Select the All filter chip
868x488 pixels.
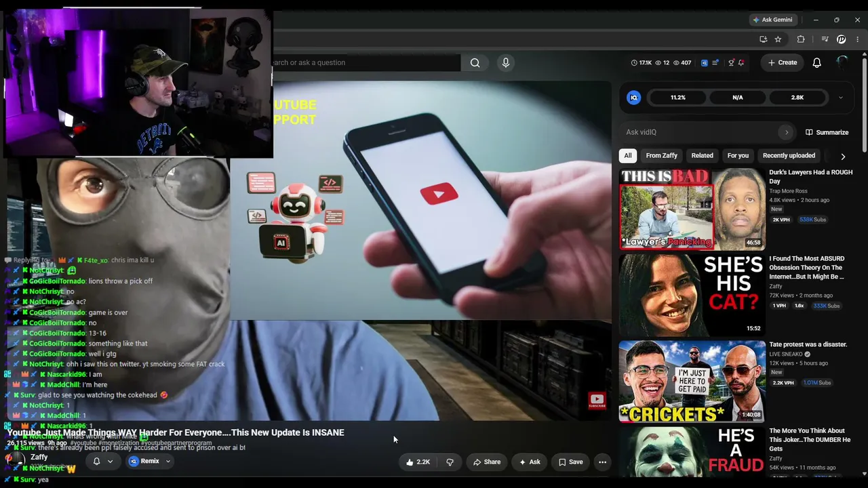628,156
